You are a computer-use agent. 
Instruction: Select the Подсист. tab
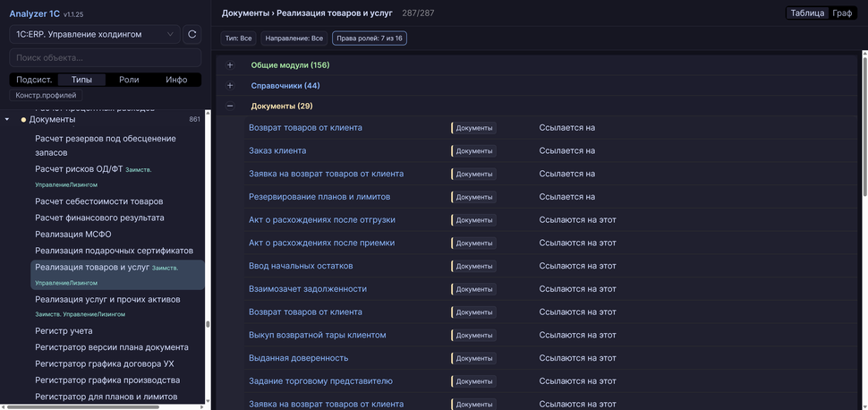tap(34, 80)
